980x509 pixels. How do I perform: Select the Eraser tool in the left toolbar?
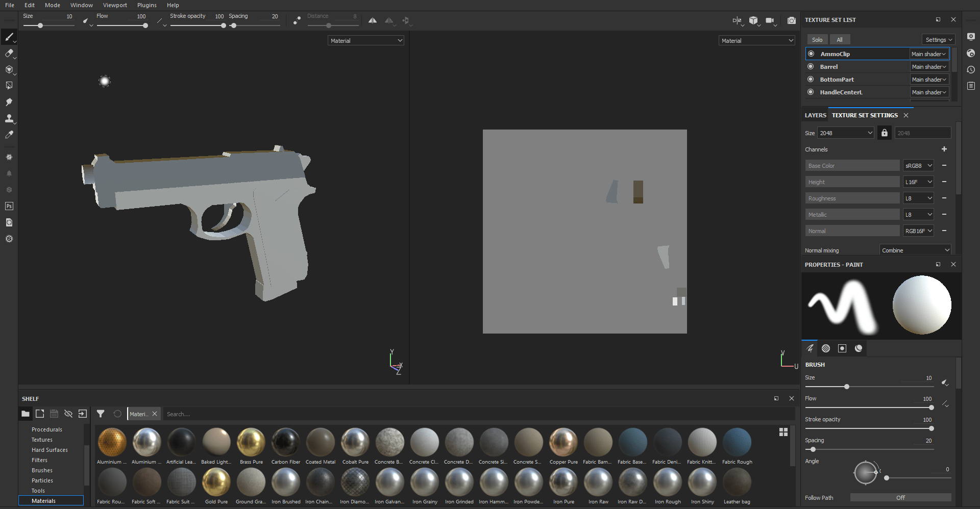(9, 54)
